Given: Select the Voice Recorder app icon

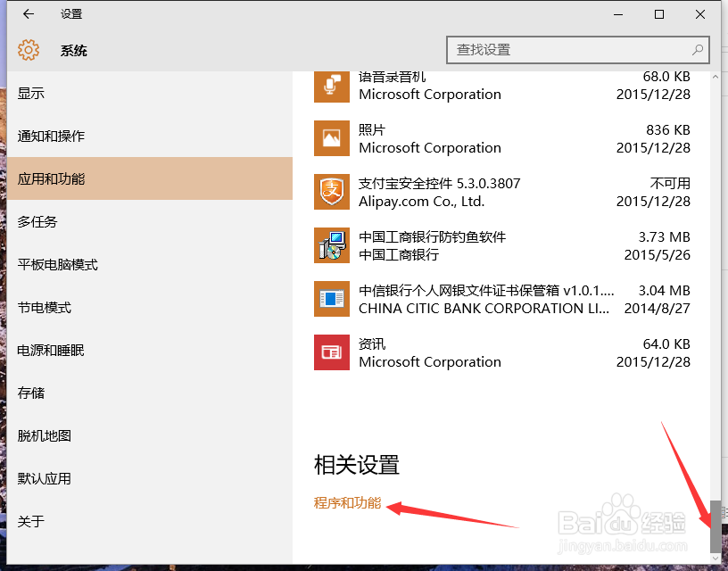Looking at the screenshot, I should tap(332, 87).
